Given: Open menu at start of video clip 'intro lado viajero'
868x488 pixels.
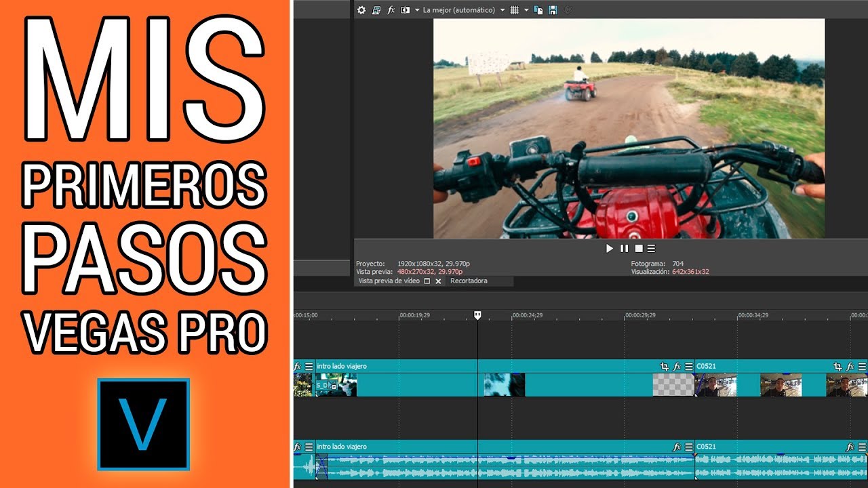Looking at the screenshot, I should pyautogui.click(x=309, y=366).
